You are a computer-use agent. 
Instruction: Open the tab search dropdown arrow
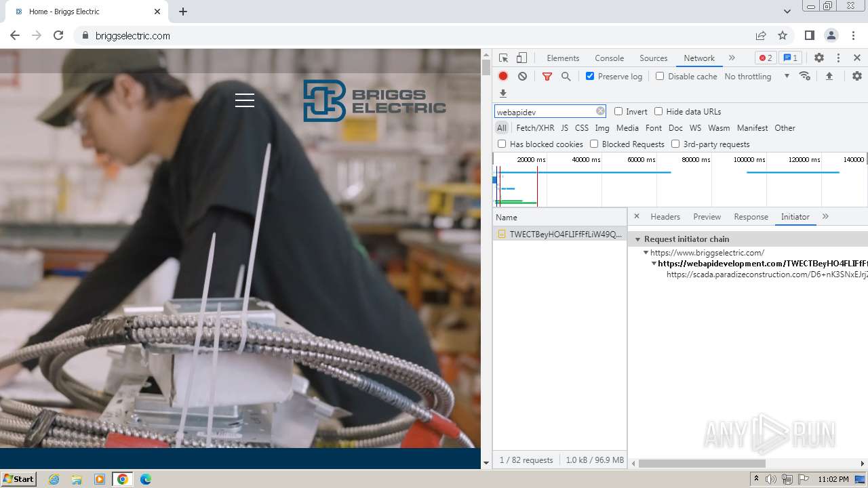787,12
